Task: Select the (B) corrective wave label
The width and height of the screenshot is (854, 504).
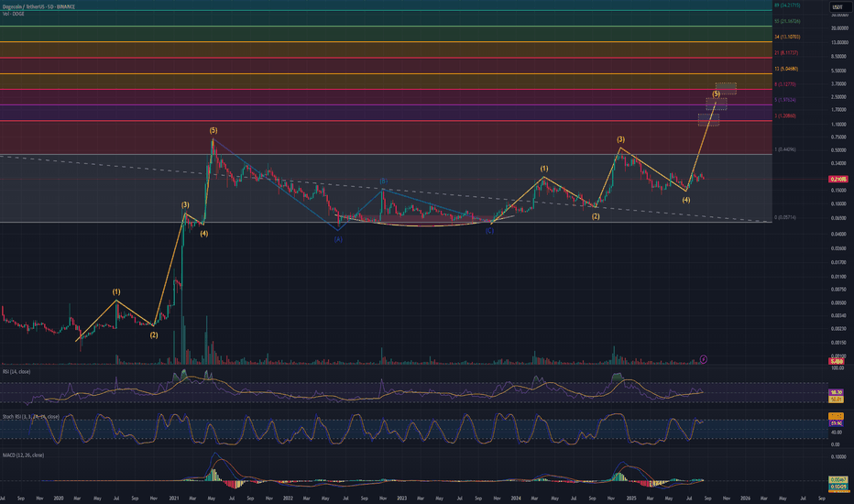Action: coord(383,181)
